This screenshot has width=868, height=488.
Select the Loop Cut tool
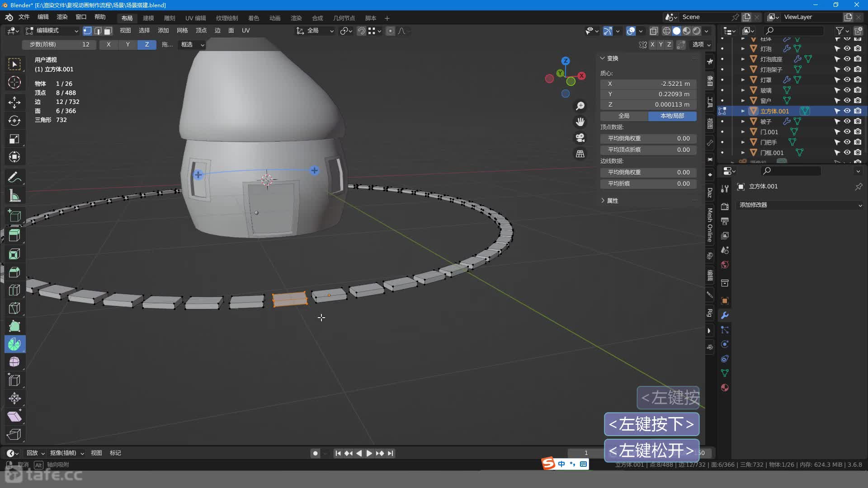point(14,290)
